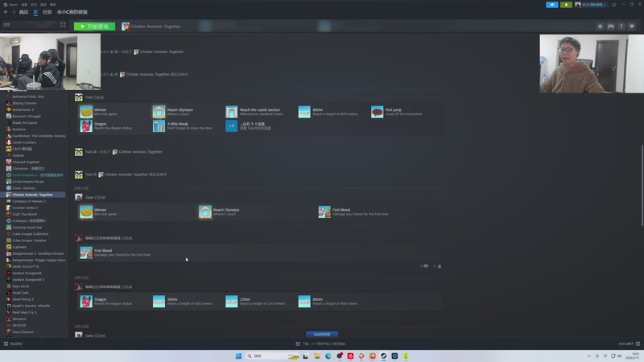Open the controller layout icon
Screen dimensions: 644x362
(611, 27)
